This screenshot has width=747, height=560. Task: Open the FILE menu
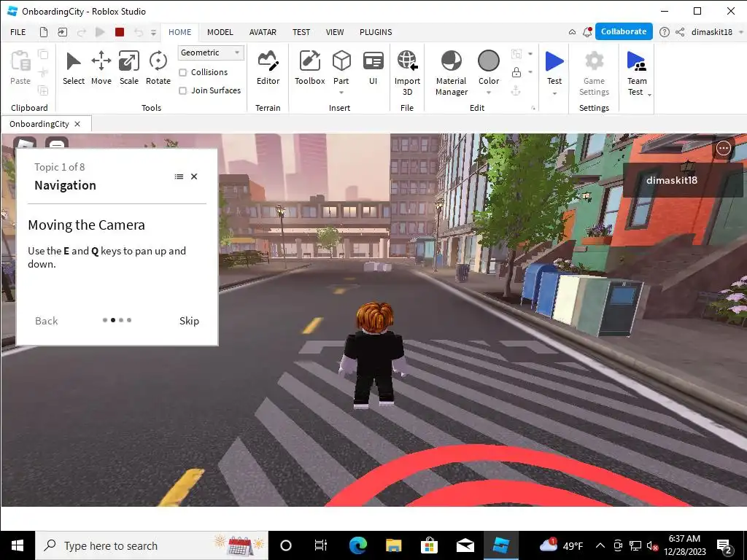pyautogui.click(x=18, y=32)
